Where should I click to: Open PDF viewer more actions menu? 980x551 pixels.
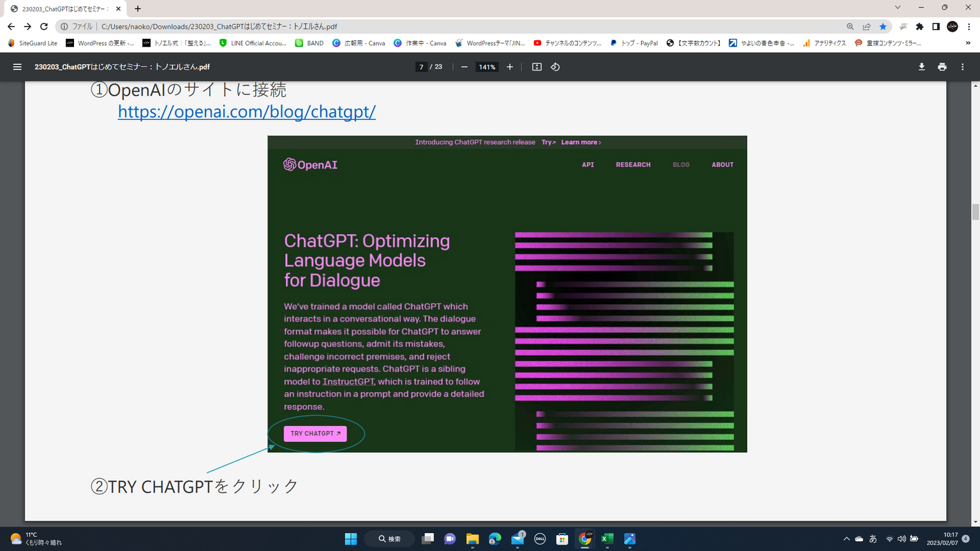pyautogui.click(x=962, y=67)
